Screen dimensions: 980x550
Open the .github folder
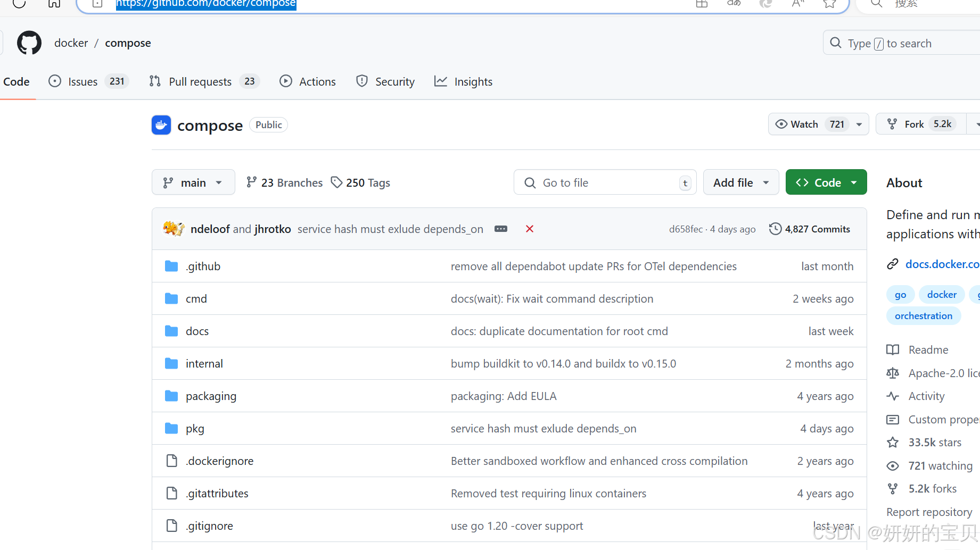click(203, 266)
